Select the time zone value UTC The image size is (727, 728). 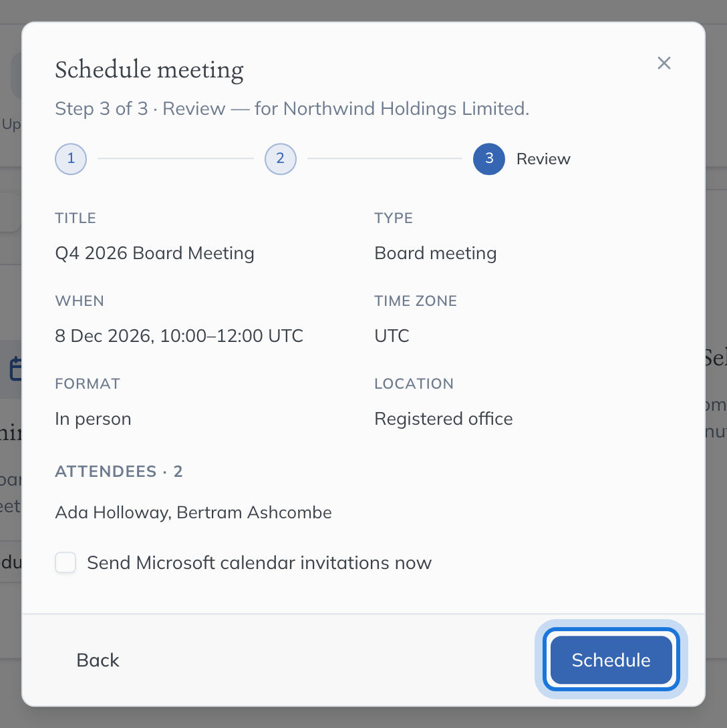392,336
